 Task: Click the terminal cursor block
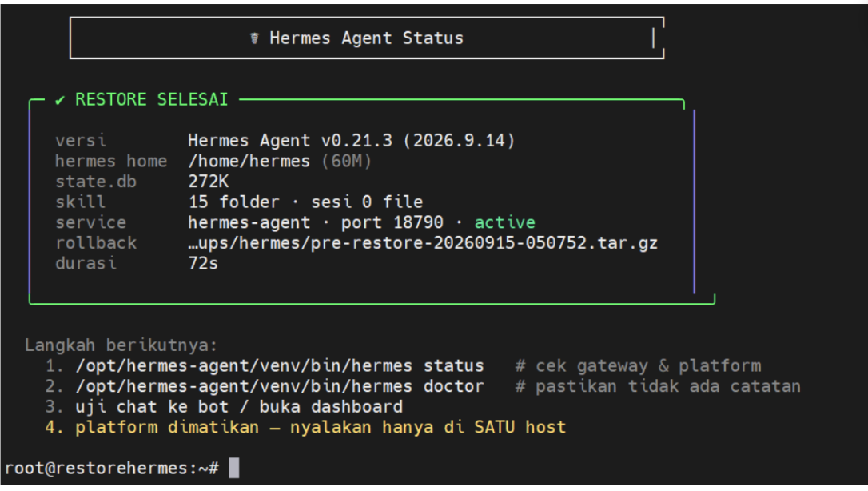(x=234, y=468)
